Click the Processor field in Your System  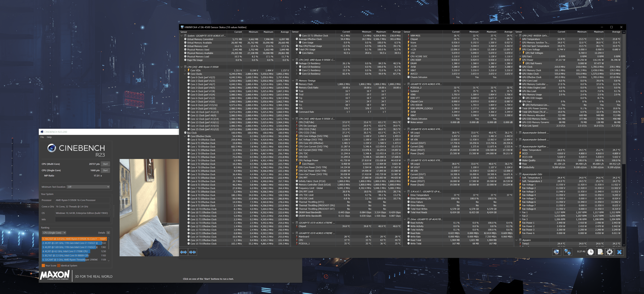point(82,200)
